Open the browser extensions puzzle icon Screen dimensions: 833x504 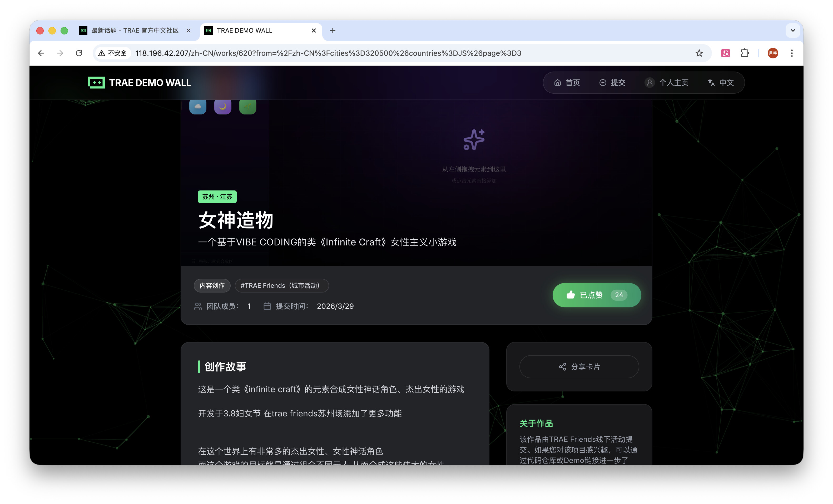point(745,53)
